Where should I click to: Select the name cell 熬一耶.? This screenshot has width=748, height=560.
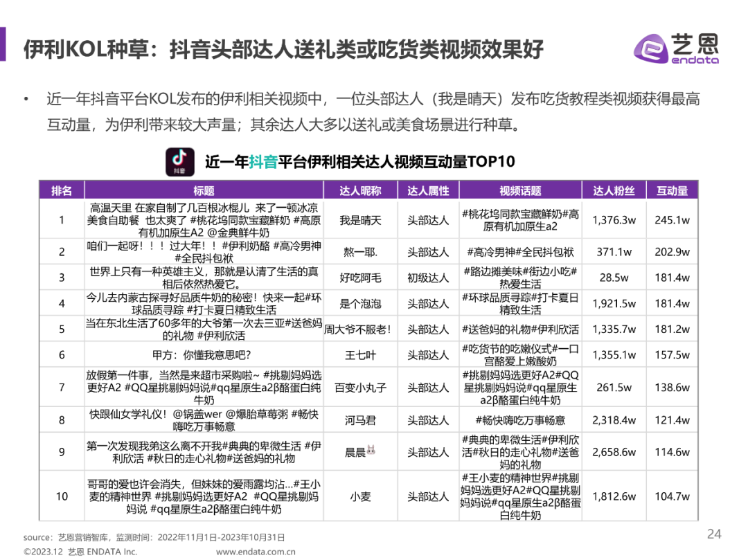pos(361,252)
